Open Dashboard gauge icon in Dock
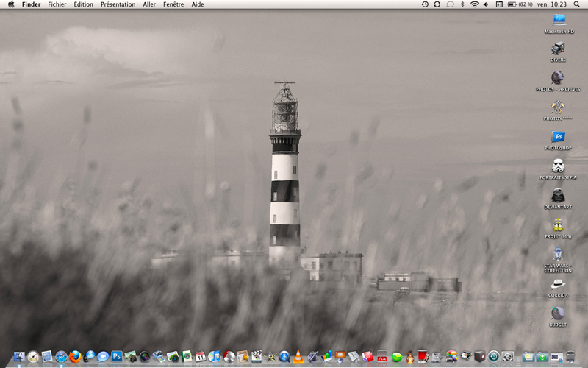The image size is (588, 368). 33,357
